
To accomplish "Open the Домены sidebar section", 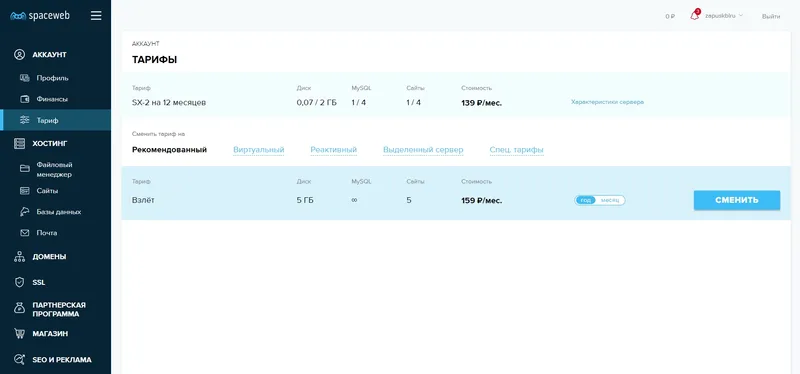I will 49,257.
